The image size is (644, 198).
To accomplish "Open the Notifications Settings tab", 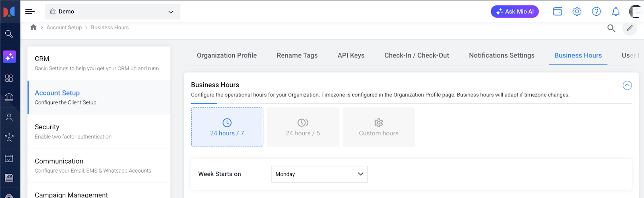I will click(x=502, y=55).
